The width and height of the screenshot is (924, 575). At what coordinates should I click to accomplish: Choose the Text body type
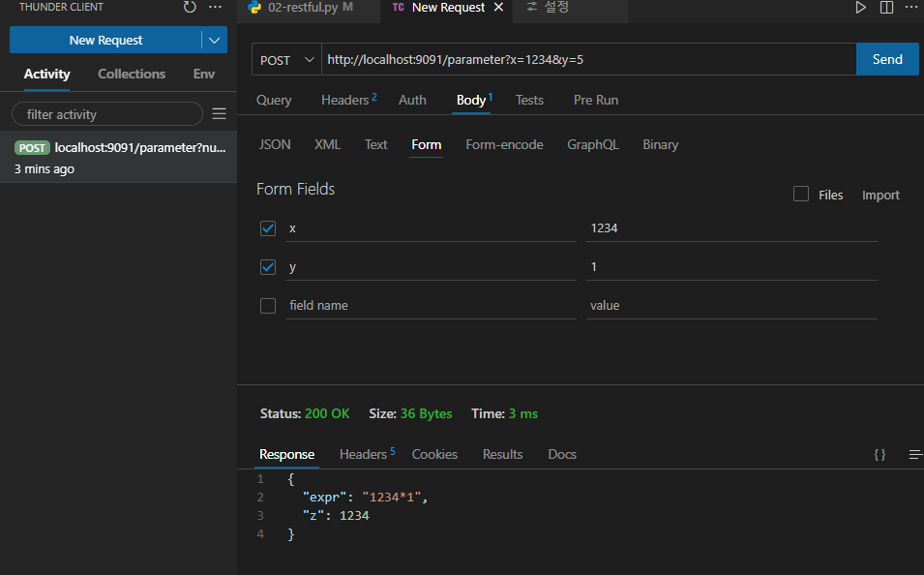click(375, 144)
